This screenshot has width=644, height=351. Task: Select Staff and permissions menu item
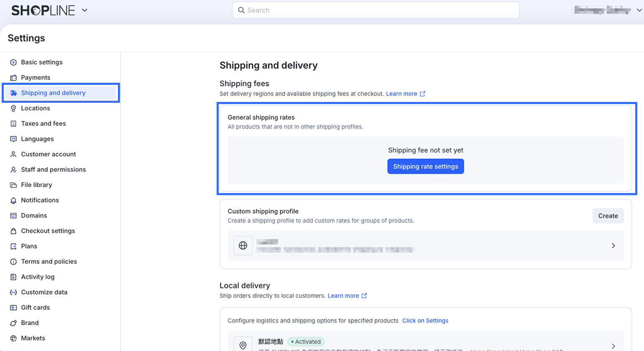(54, 170)
